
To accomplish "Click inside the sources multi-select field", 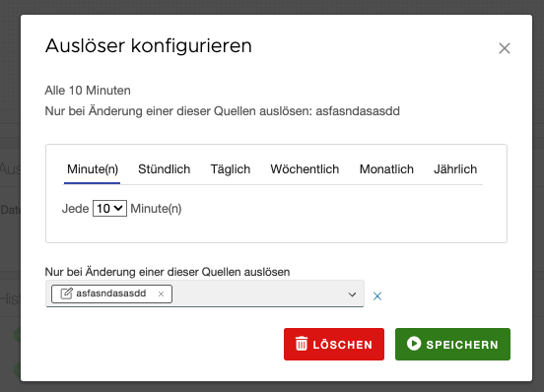I will [x=205, y=294].
